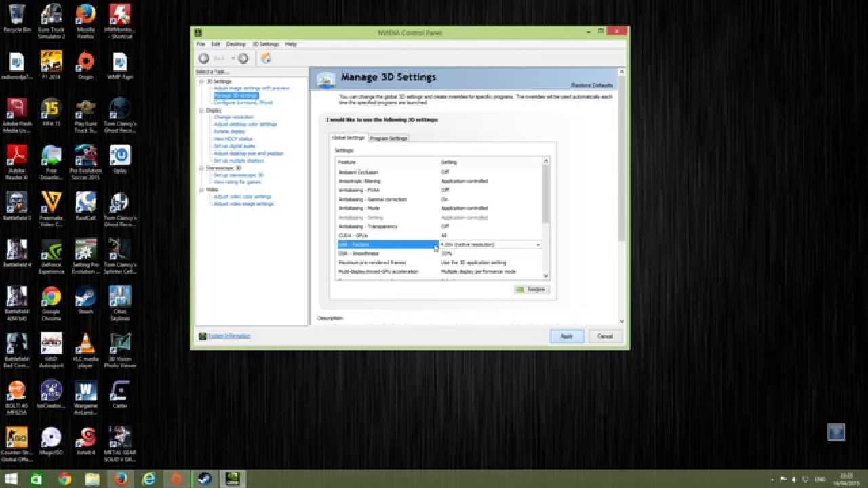This screenshot has height=488, width=868.
Task: Open Steam from the taskbar
Action: (x=204, y=479)
